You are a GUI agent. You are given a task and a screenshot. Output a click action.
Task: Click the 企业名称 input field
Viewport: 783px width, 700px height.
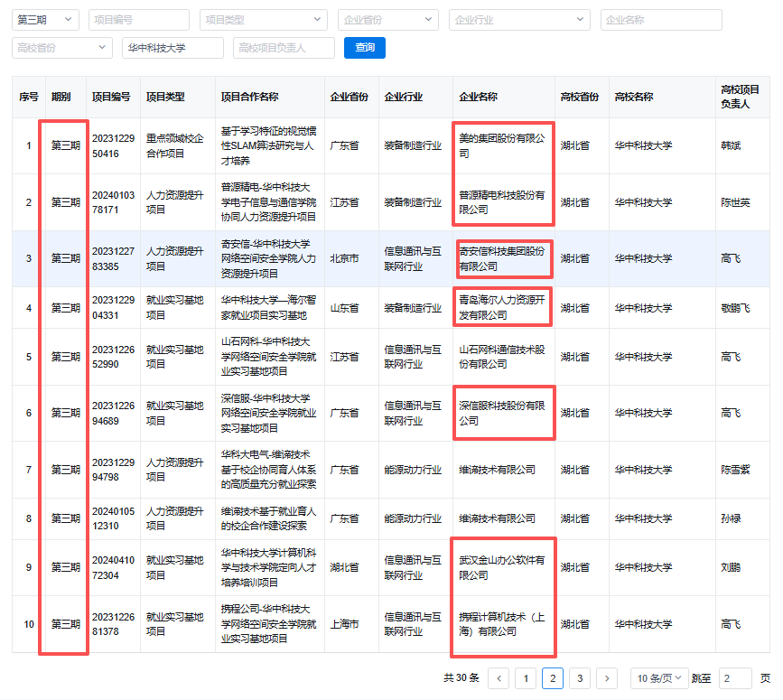(x=661, y=20)
